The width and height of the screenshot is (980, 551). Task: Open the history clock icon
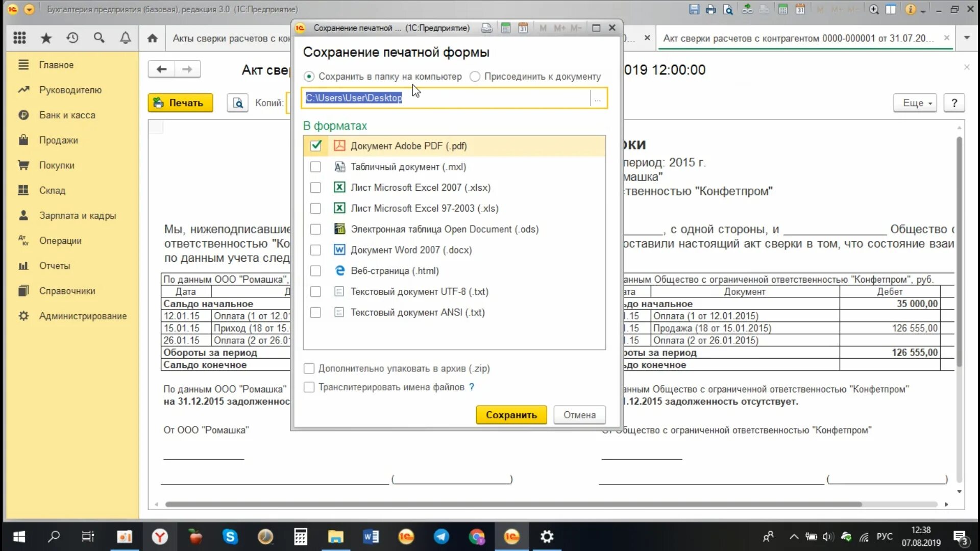pyautogui.click(x=72, y=38)
